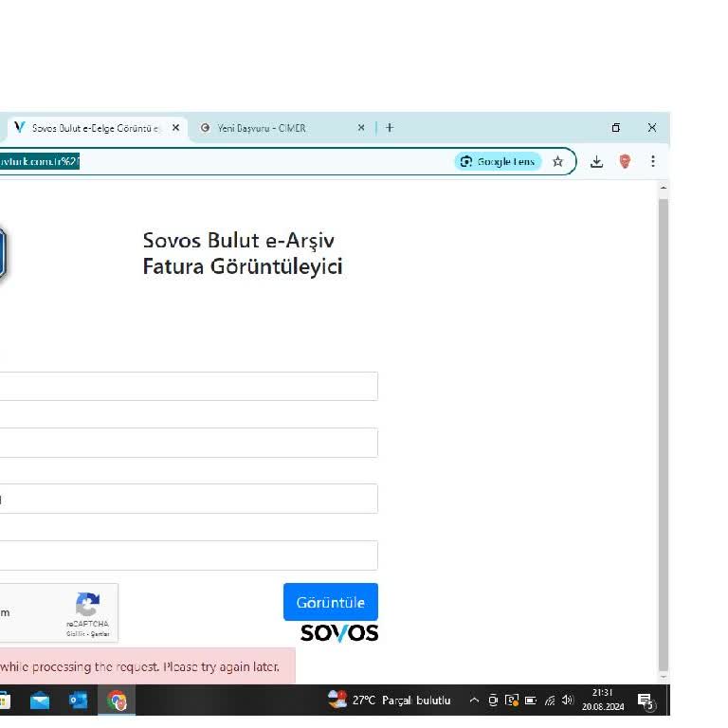
Task: Click the third form input field
Action: [189, 499]
